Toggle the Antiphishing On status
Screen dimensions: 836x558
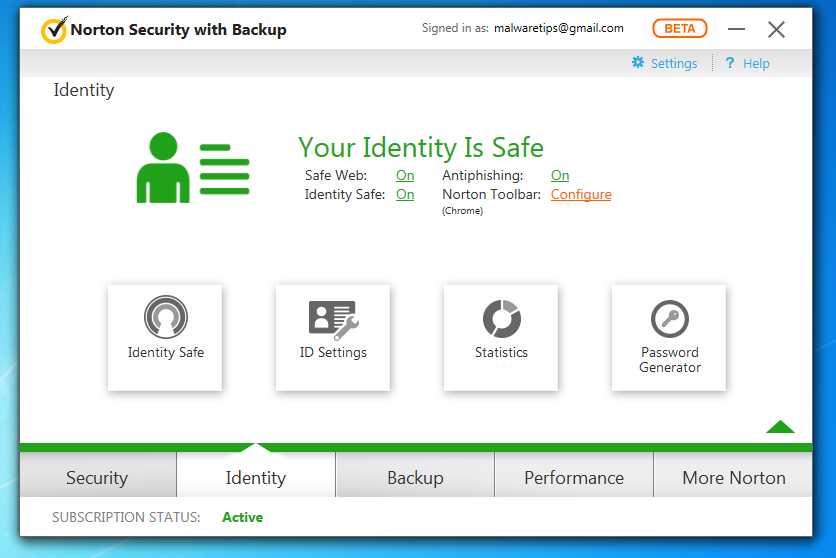[x=560, y=175]
